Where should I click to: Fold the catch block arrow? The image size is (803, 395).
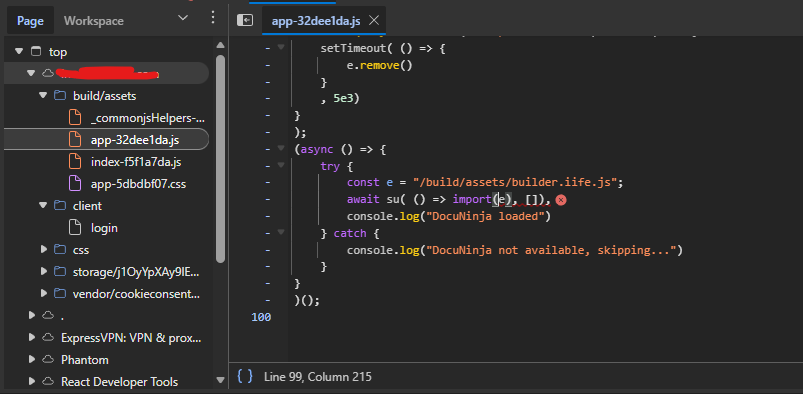tap(281, 233)
